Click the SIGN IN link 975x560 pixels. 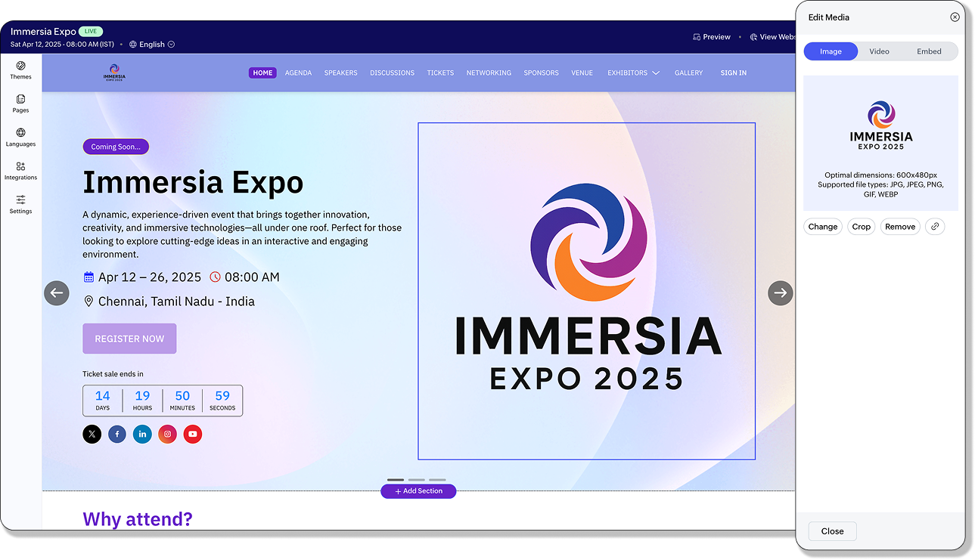click(x=733, y=73)
